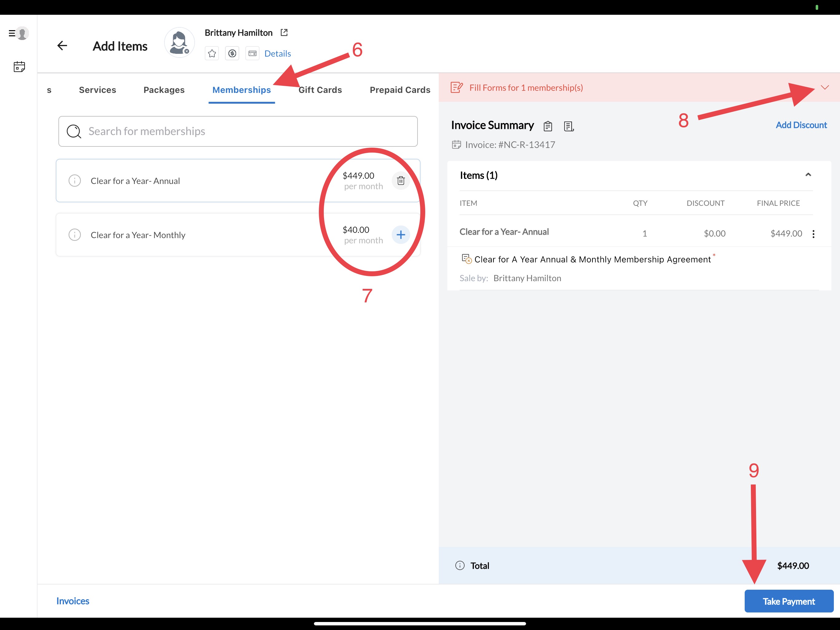The height and width of the screenshot is (630, 840).
Task: Click the partially visible tab left of Services
Action: [49, 90]
